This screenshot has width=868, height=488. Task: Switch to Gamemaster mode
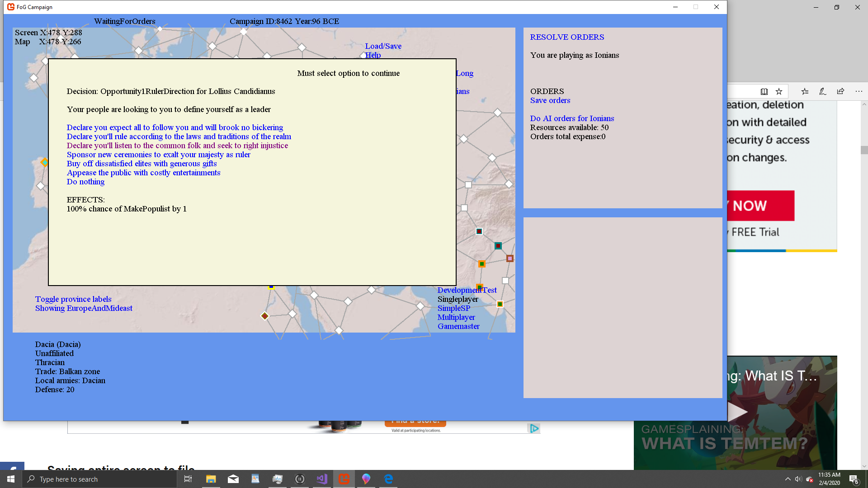[458, 326]
